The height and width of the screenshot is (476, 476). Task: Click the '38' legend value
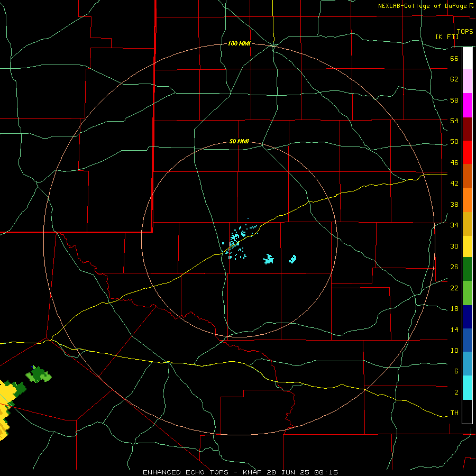454,204
